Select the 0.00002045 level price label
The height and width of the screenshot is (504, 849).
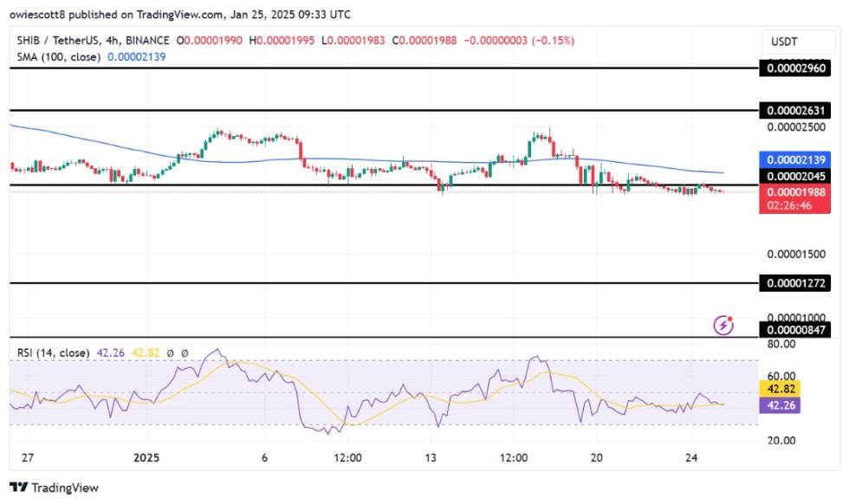coord(794,176)
